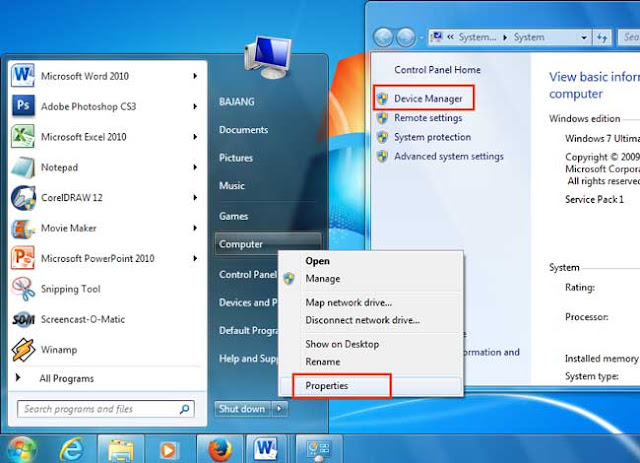
Task: Choose Properties in the context menu
Action: pyautogui.click(x=327, y=385)
